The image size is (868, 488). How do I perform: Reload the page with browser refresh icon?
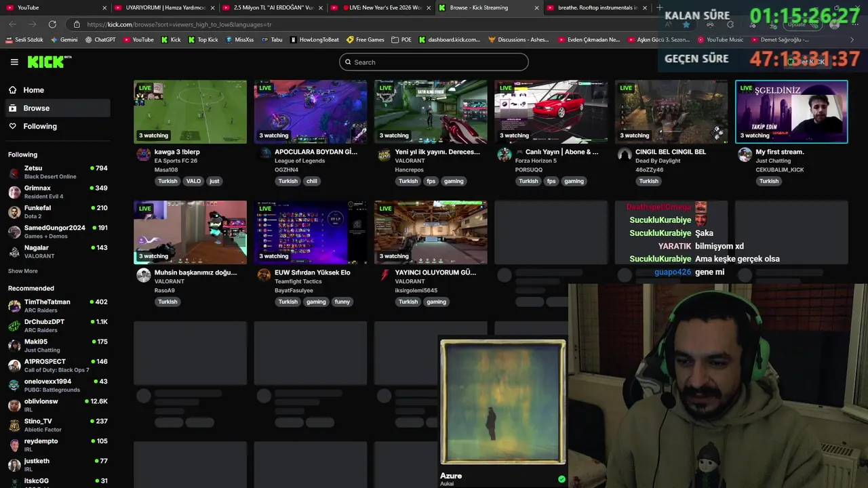pyautogui.click(x=52, y=24)
